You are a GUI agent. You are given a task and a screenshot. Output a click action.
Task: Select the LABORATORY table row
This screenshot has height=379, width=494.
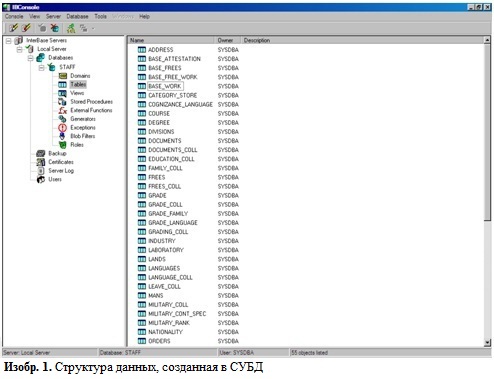pyautogui.click(x=166, y=250)
